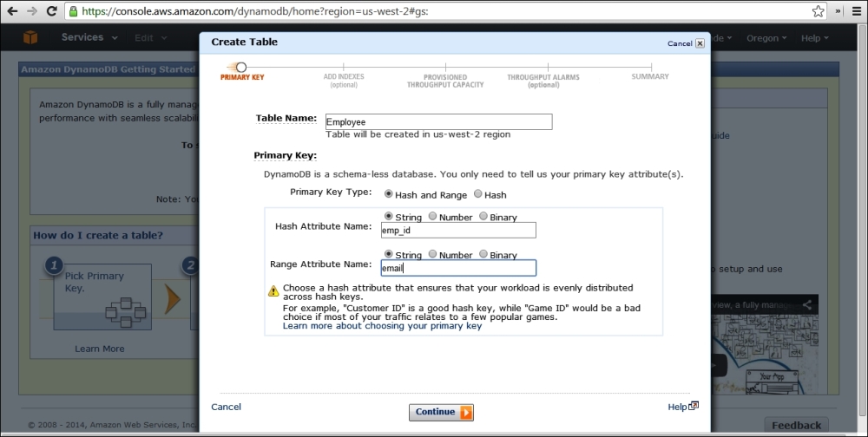
Task: Open the Edit dropdown menu
Action: (150, 37)
